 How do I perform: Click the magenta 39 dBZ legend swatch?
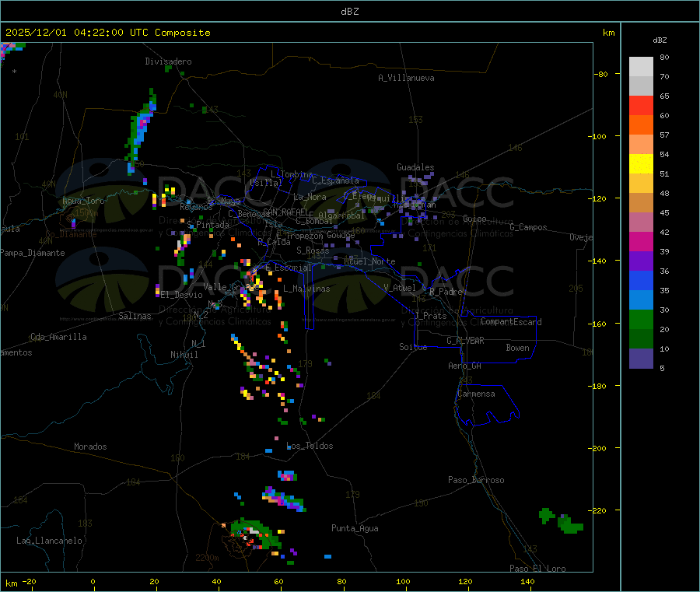point(641,241)
